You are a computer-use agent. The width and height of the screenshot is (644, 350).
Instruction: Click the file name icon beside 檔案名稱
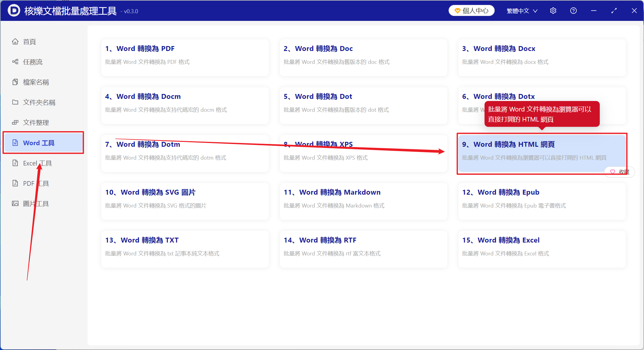(15, 82)
